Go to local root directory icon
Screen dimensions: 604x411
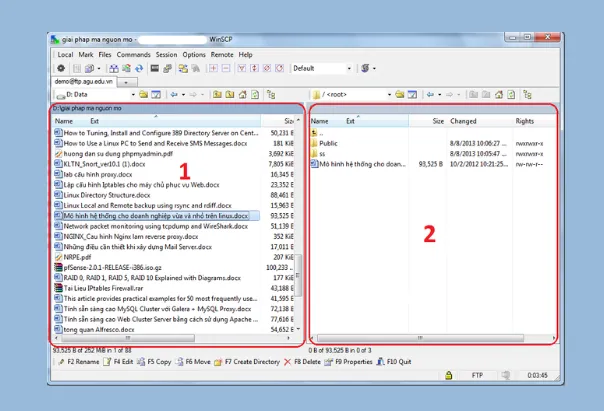[230, 94]
